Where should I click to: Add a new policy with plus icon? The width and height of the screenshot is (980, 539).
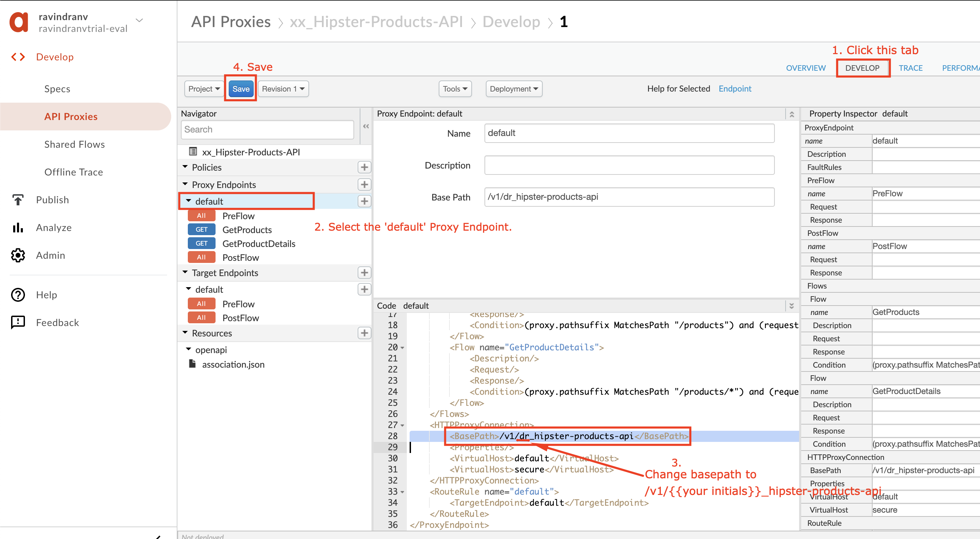(364, 168)
